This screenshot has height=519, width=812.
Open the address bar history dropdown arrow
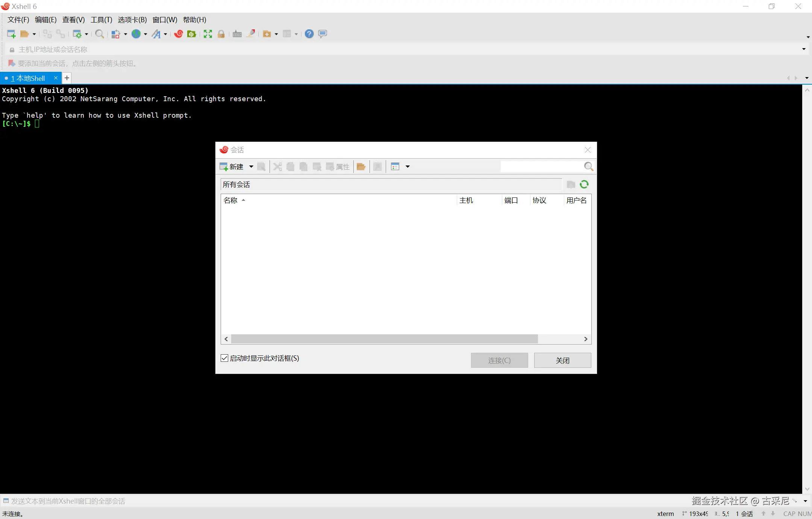click(x=803, y=49)
